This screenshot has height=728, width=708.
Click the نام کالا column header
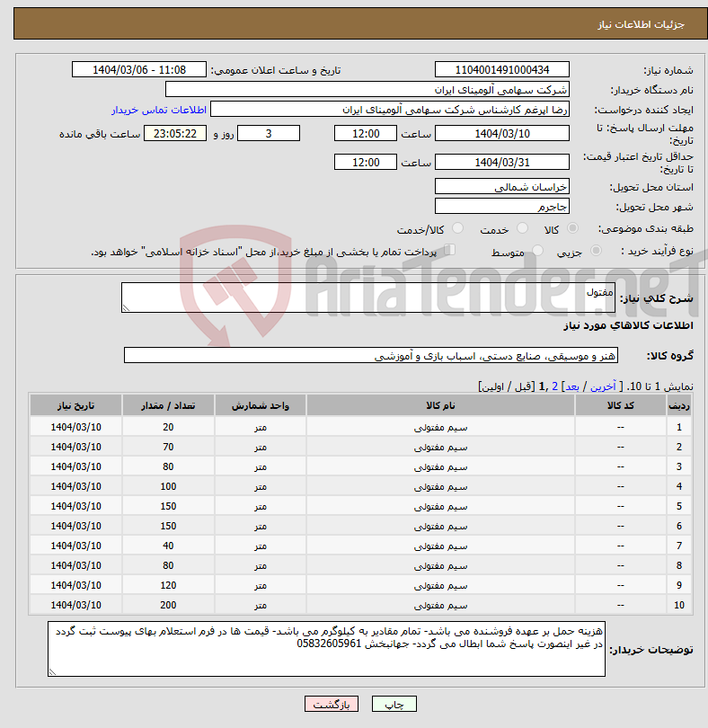(x=440, y=405)
